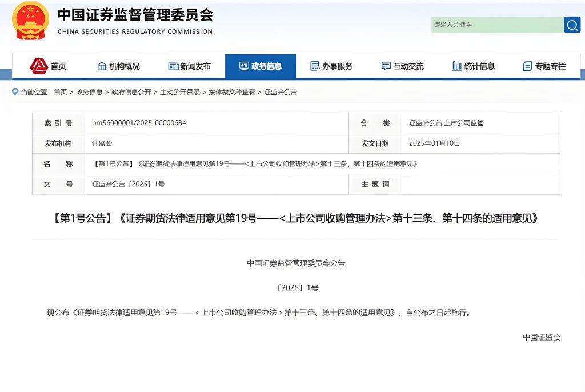Click document number 证监会公告〔2025〕1号
Image resolution: width=585 pixels, height=392 pixels.
coord(129,184)
